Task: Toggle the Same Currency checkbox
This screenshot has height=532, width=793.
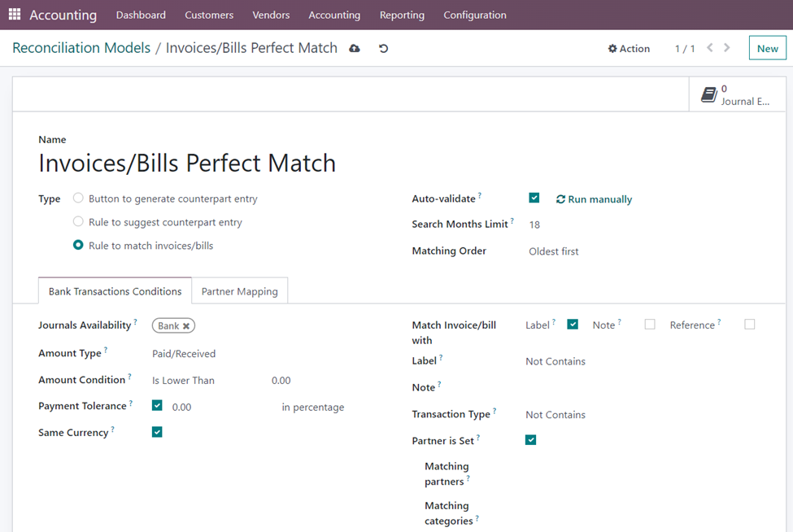Action: tap(157, 432)
